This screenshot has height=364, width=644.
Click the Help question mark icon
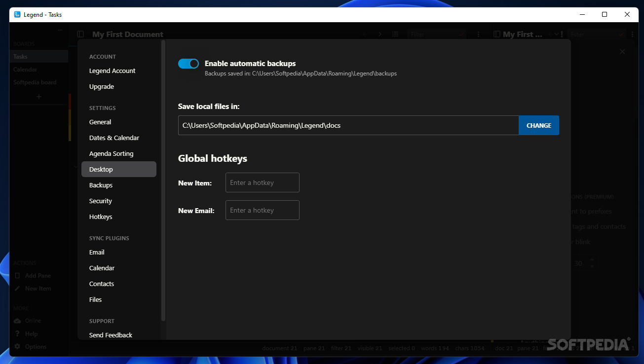(17, 334)
